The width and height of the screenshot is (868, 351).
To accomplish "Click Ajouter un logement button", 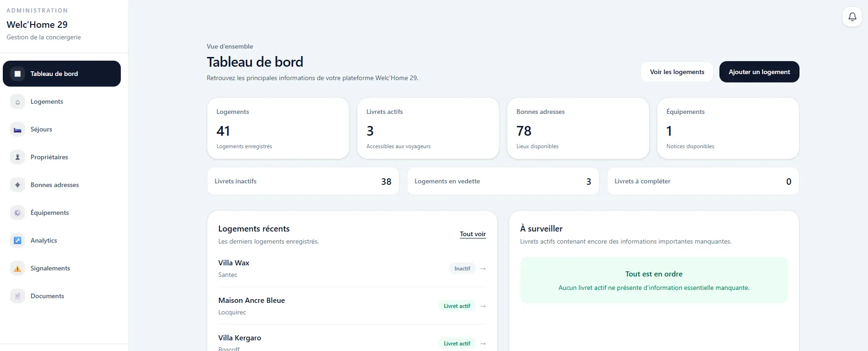I will click(x=759, y=72).
